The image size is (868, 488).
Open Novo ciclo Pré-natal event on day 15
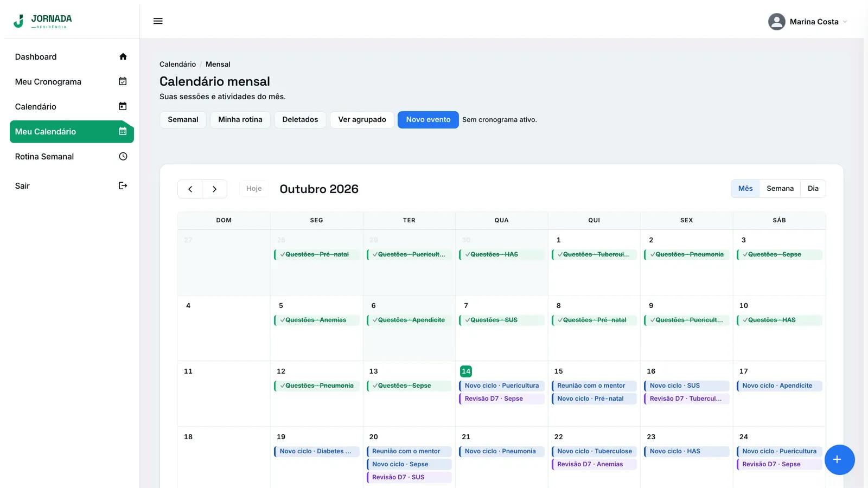click(595, 399)
